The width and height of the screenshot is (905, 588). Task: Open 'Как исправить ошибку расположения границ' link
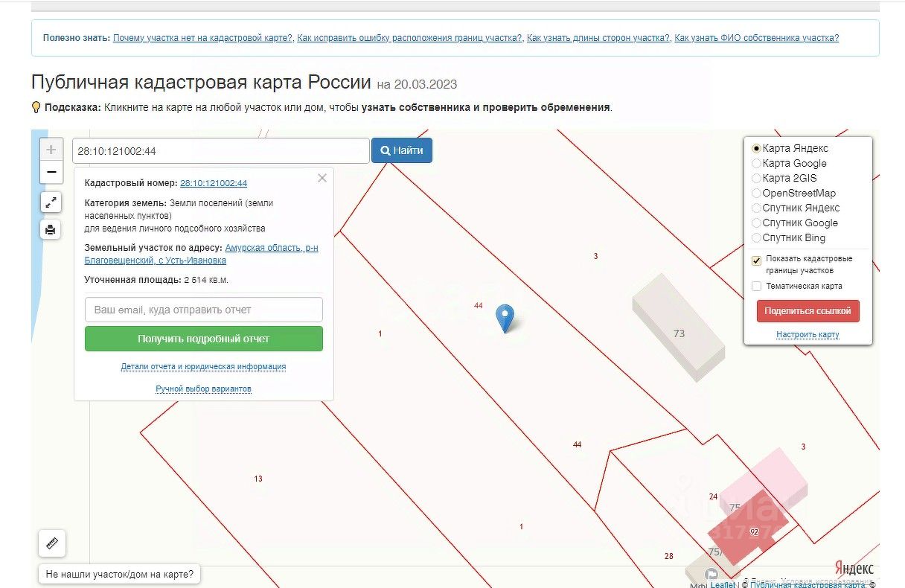(x=409, y=38)
